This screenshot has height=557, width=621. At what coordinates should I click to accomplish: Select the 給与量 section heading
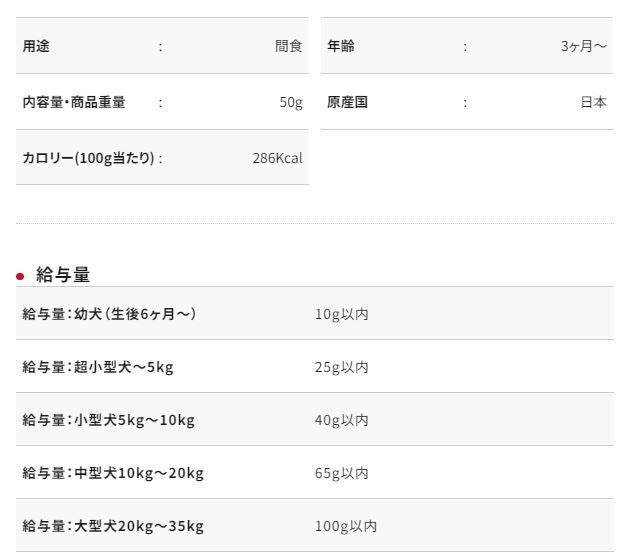coord(63,275)
